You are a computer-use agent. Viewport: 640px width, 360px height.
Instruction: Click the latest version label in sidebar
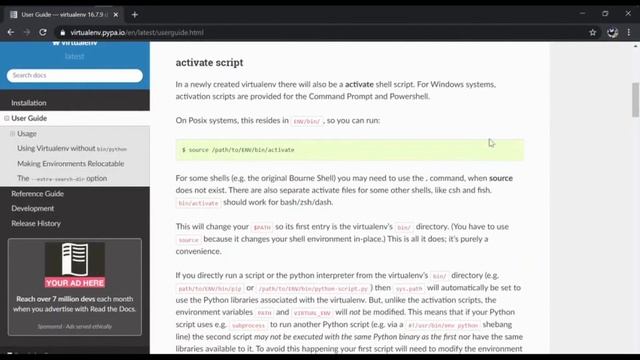pyautogui.click(x=75, y=57)
